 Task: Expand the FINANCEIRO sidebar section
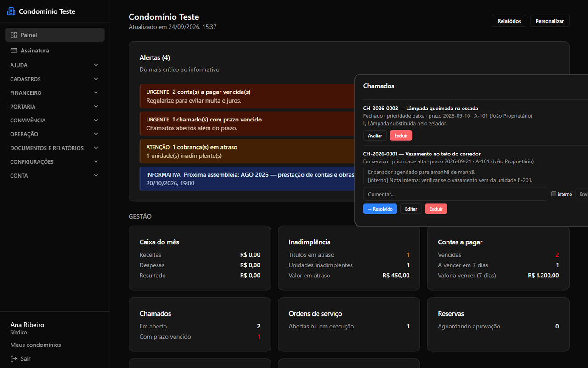pos(55,93)
